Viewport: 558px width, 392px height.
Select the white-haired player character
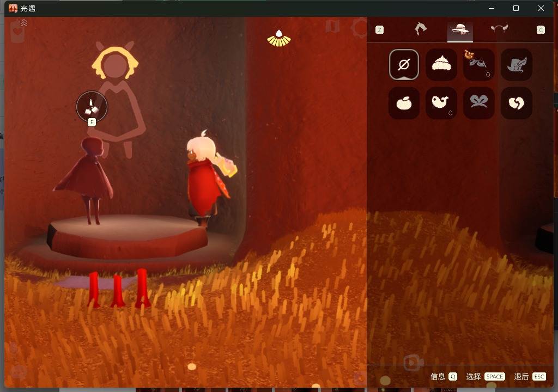click(209, 178)
